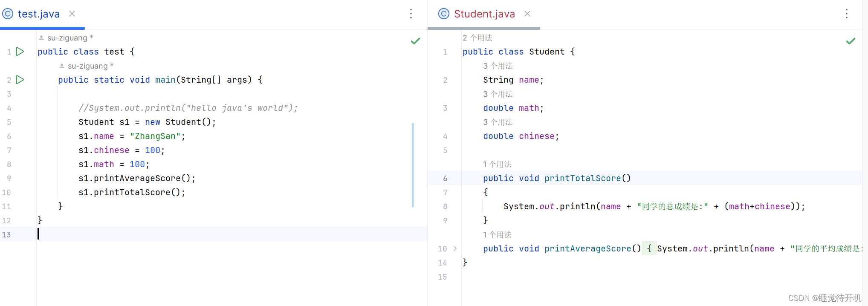Click the '3 个用法' hint above chinese field
This screenshot has width=868, height=306.
pos(498,122)
